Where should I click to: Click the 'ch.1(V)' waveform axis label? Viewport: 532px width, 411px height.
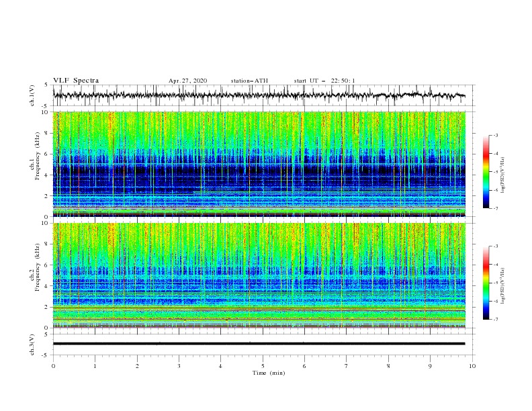point(32,95)
